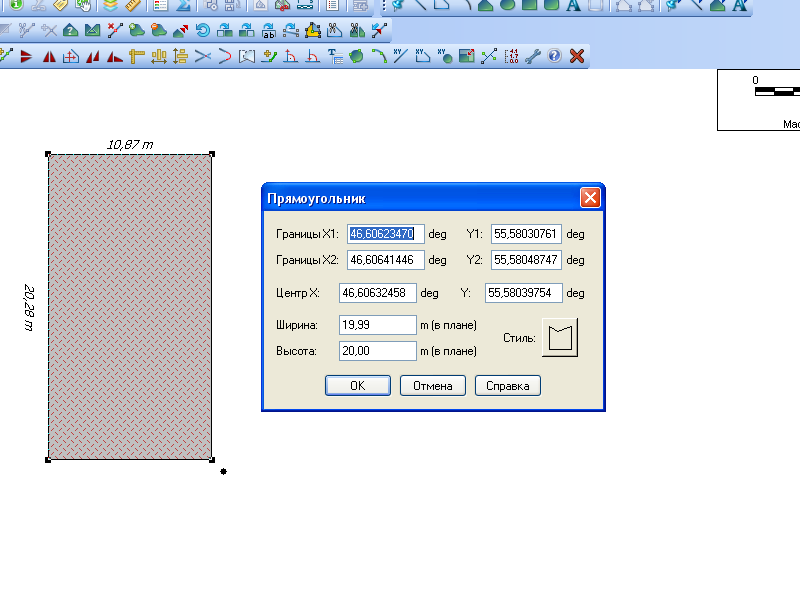Click the OK button in Прямоугольник dialog
800x600 pixels.
pyautogui.click(x=357, y=386)
